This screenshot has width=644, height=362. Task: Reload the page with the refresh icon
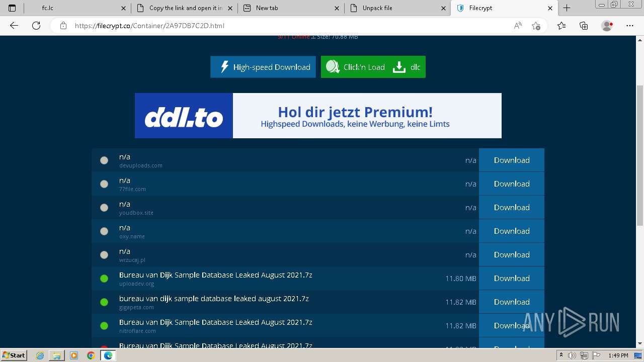click(x=36, y=26)
